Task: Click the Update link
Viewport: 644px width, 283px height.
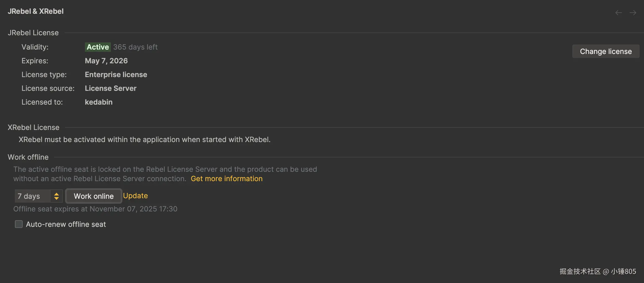Action: [x=135, y=196]
